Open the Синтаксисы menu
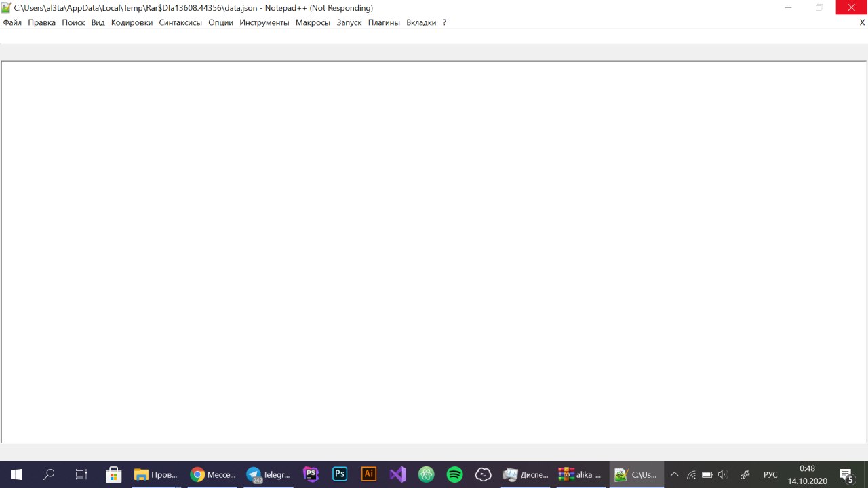868x488 pixels. pos(180,22)
